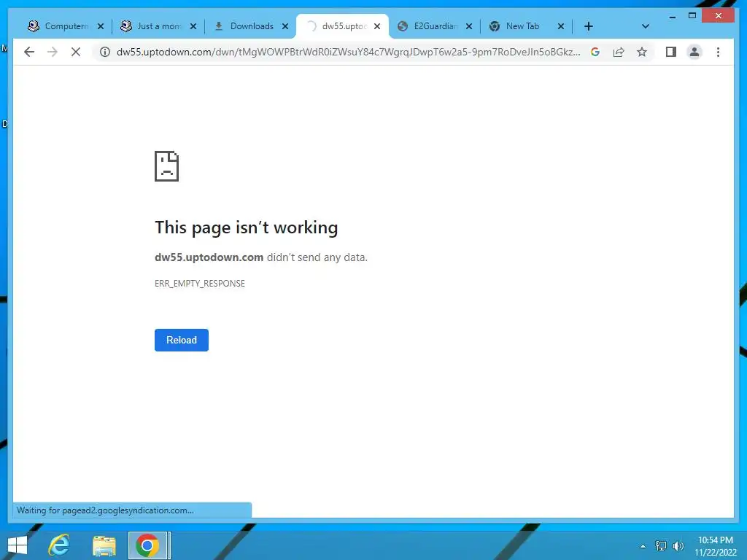Close the 'Just a mom' tab
The image size is (747, 560).
click(193, 26)
